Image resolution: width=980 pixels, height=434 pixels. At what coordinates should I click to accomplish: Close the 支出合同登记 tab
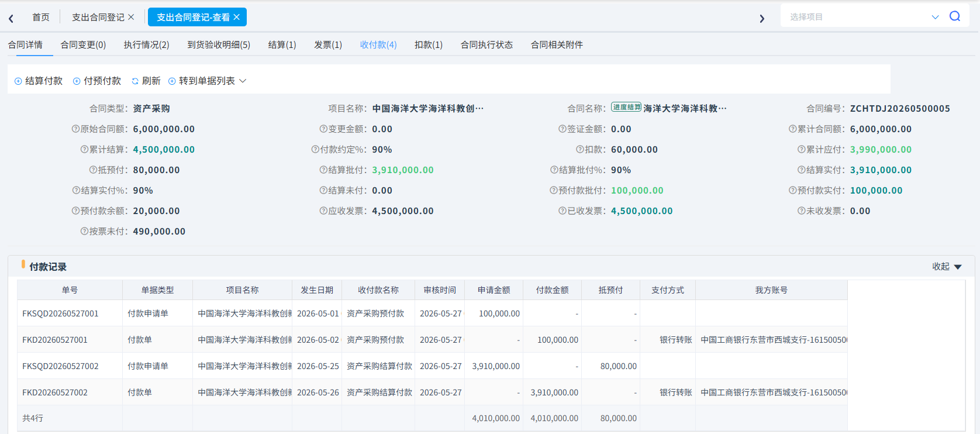pos(131,17)
